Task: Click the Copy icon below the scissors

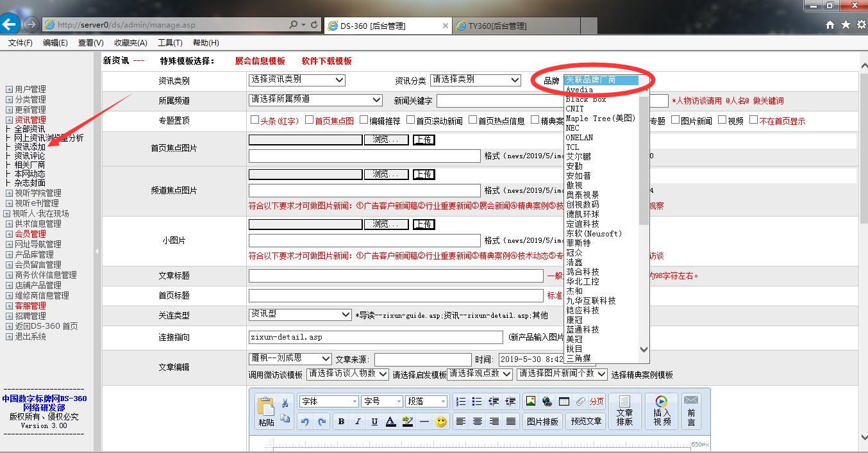Action: (285, 418)
